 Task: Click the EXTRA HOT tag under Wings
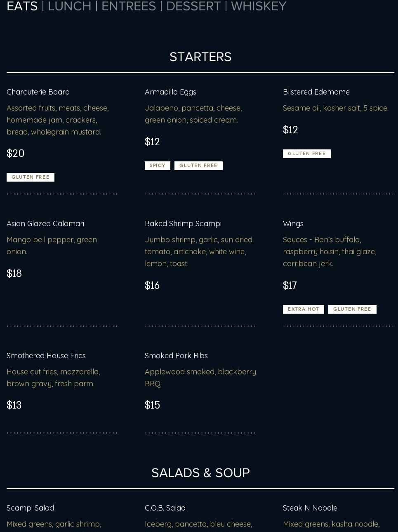pyautogui.click(x=303, y=309)
